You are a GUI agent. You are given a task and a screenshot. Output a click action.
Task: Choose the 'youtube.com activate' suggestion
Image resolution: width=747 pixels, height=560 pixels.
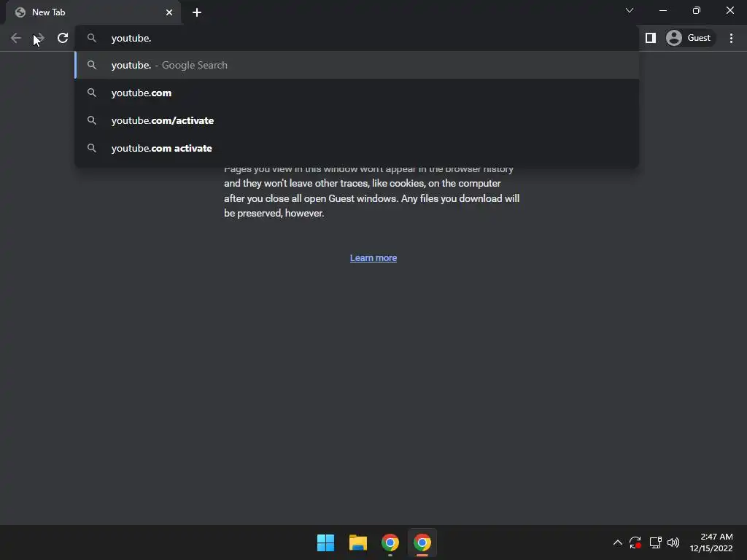(356, 148)
